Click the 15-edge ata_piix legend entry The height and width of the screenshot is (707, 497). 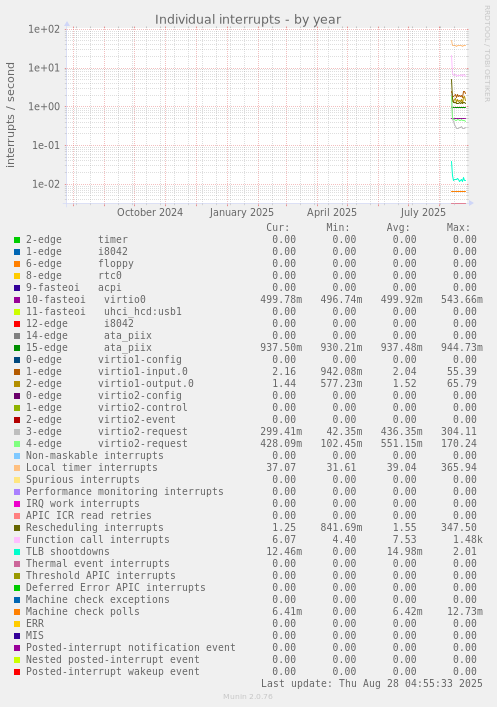point(88,348)
